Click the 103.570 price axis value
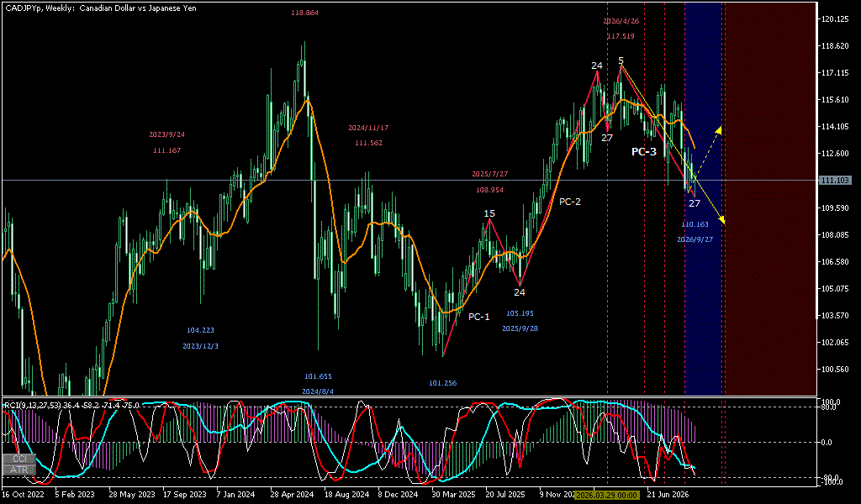 click(x=835, y=315)
